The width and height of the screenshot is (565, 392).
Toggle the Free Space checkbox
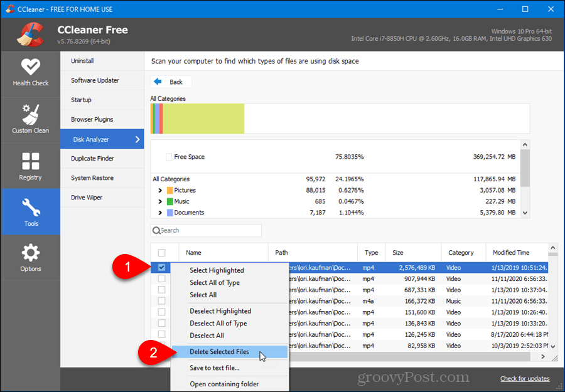(x=169, y=157)
